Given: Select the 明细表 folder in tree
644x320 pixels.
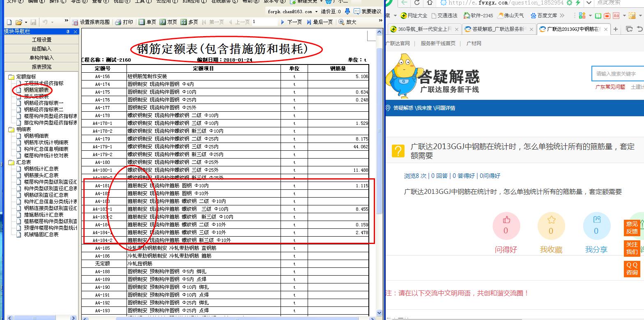Looking at the screenshot, I should pyautogui.click(x=23, y=129).
